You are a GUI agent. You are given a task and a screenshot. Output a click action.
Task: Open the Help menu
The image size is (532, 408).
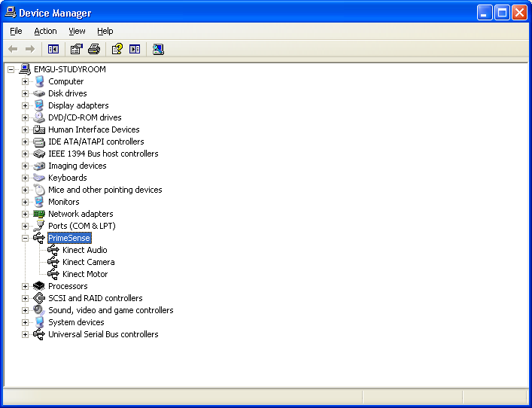(x=105, y=31)
